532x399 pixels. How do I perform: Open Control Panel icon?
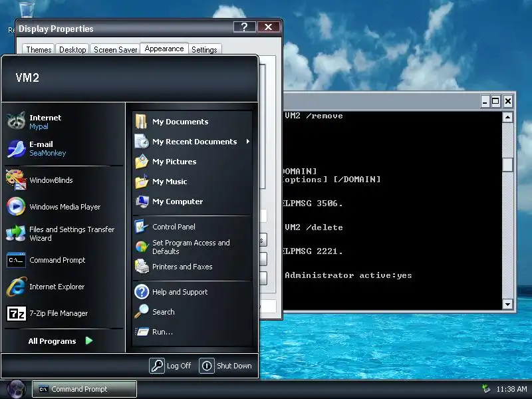(141, 226)
